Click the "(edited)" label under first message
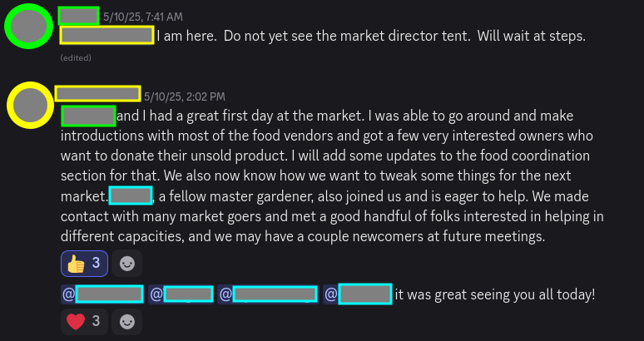This screenshot has height=341, width=644. (76, 58)
